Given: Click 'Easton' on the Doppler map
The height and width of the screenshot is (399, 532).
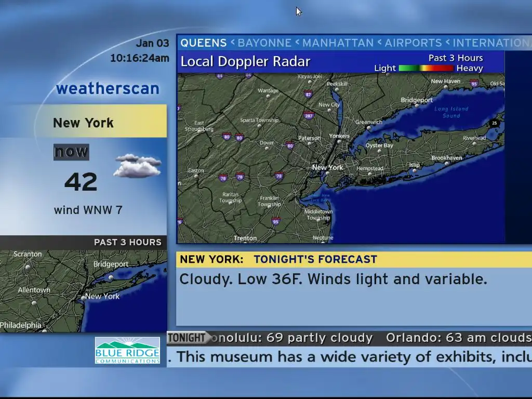Looking at the screenshot, I should pyautogui.click(x=196, y=170).
